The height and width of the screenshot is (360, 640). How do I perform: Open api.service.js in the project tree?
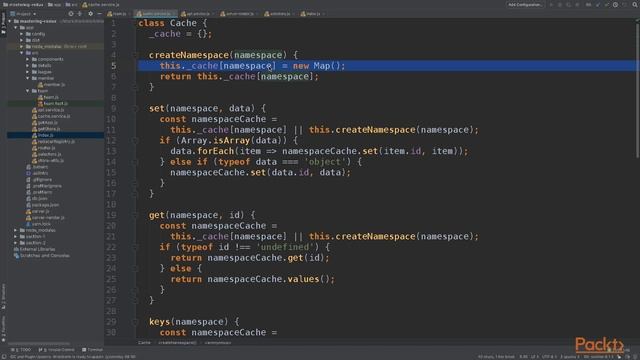point(48,110)
